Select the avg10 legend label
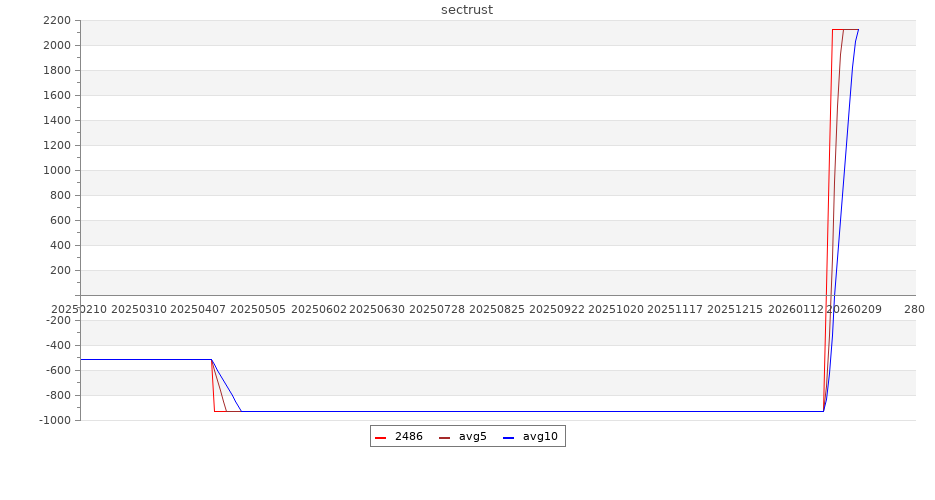 [x=540, y=437]
